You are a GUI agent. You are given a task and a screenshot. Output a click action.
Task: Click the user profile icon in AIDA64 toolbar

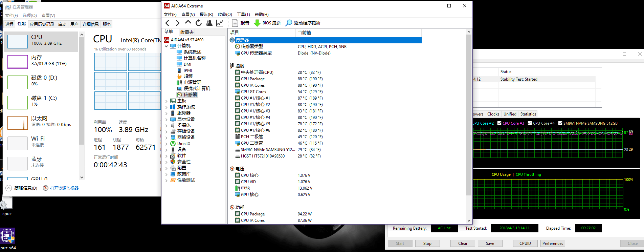209,23
